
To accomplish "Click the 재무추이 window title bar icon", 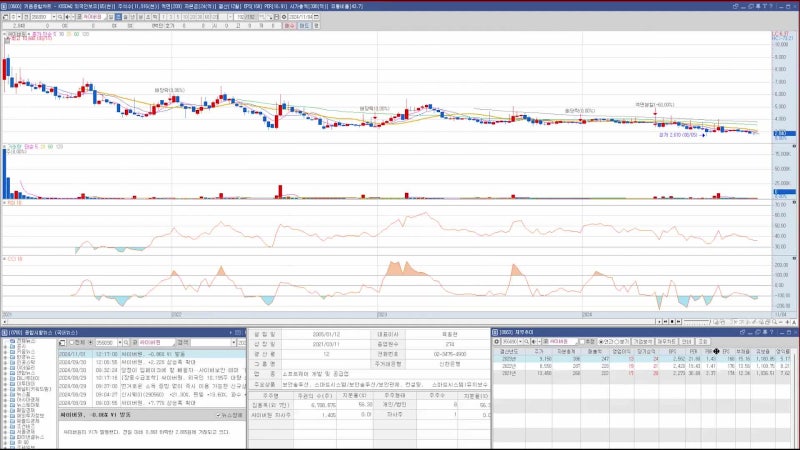I will 495,332.
